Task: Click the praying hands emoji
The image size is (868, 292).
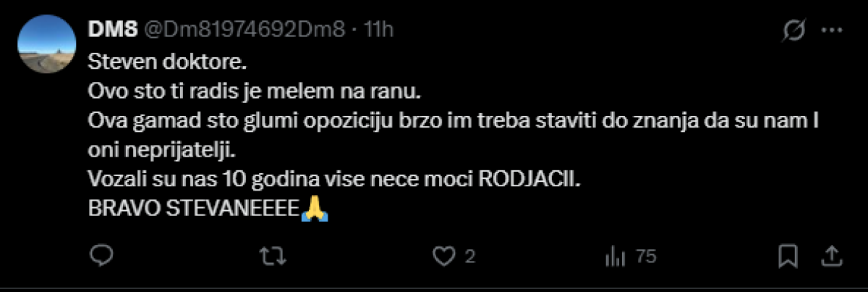Action: tap(315, 209)
